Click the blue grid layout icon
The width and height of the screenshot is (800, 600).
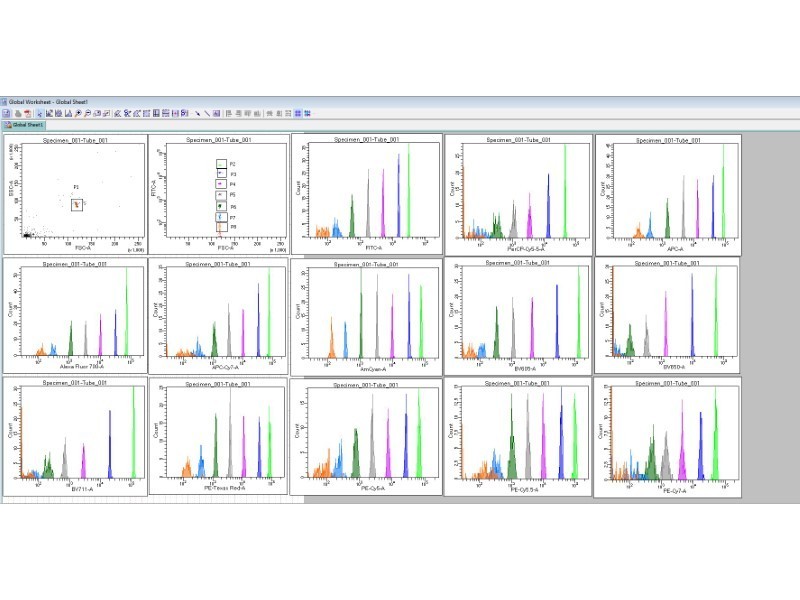point(297,113)
